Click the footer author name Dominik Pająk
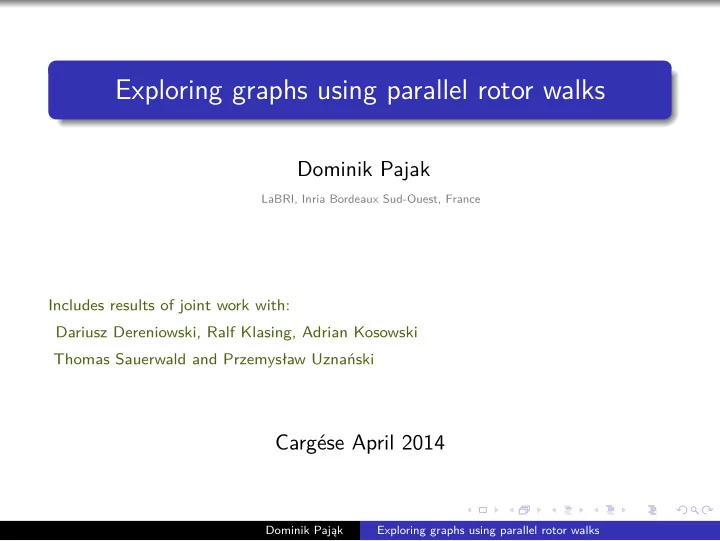The width and height of the screenshot is (720, 541). [x=304, y=530]
